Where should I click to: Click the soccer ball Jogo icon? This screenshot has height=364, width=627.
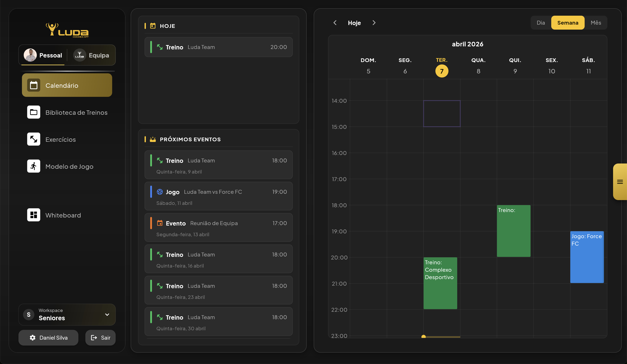tap(160, 192)
